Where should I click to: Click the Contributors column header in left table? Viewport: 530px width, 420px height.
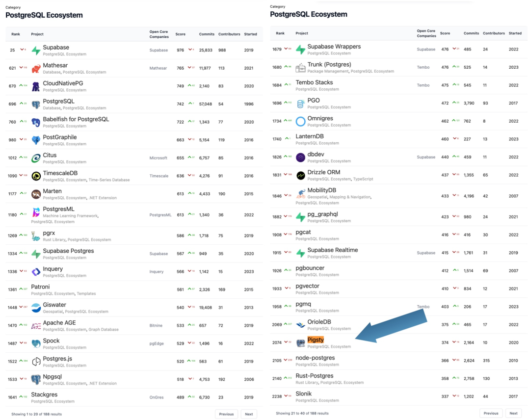[x=229, y=34]
